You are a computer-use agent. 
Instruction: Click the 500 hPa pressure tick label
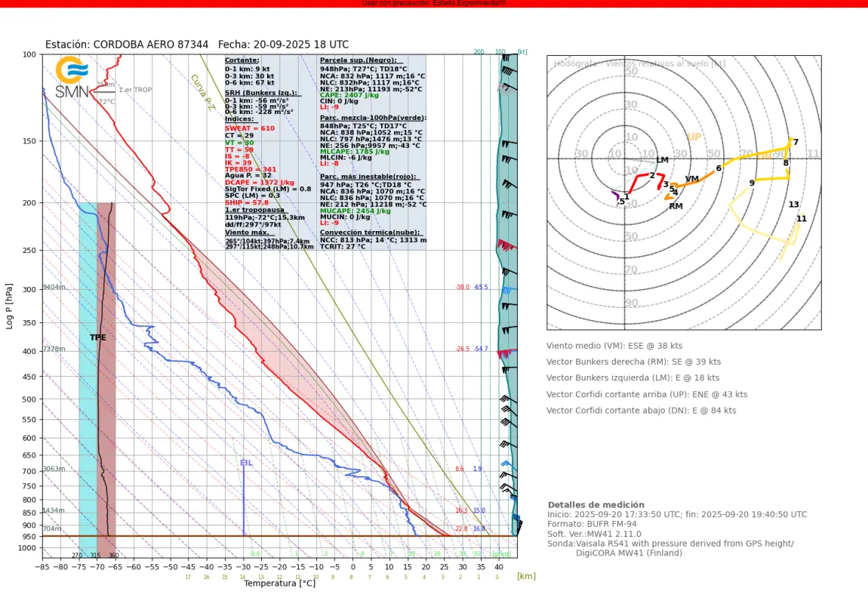[x=29, y=399]
